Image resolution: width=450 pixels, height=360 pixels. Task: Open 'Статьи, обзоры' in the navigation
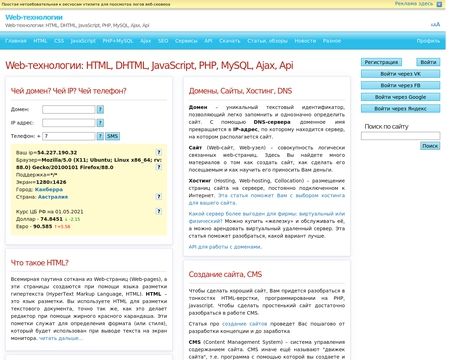[267, 41]
